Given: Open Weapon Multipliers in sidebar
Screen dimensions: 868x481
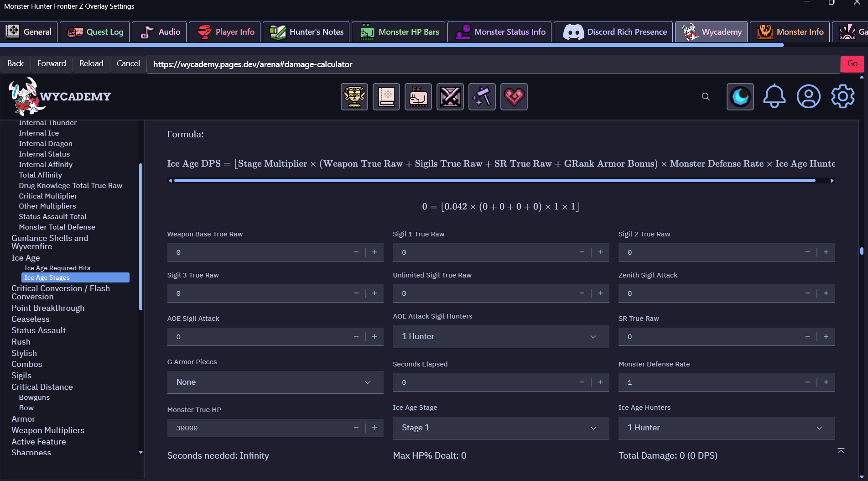Looking at the screenshot, I should tap(48, 430).
